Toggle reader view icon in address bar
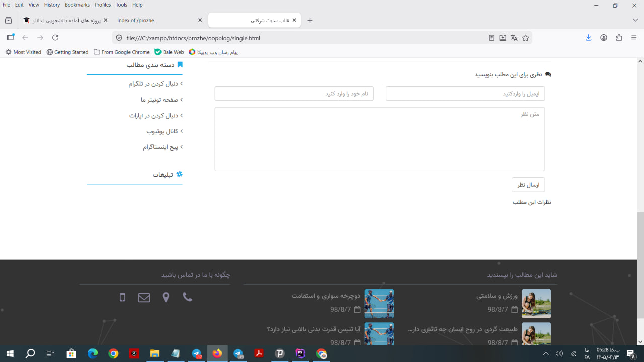This screenshot has width=644, height=362. click(491, 38)
